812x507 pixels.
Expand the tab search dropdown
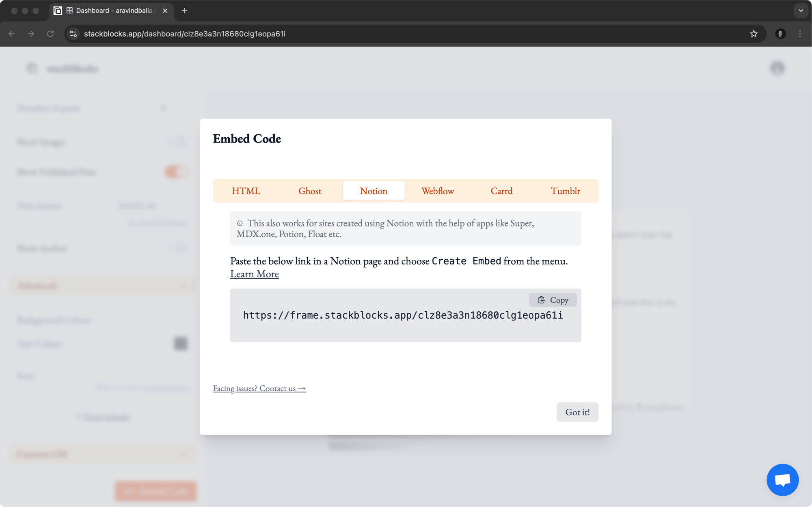click(x=801, y=11)
